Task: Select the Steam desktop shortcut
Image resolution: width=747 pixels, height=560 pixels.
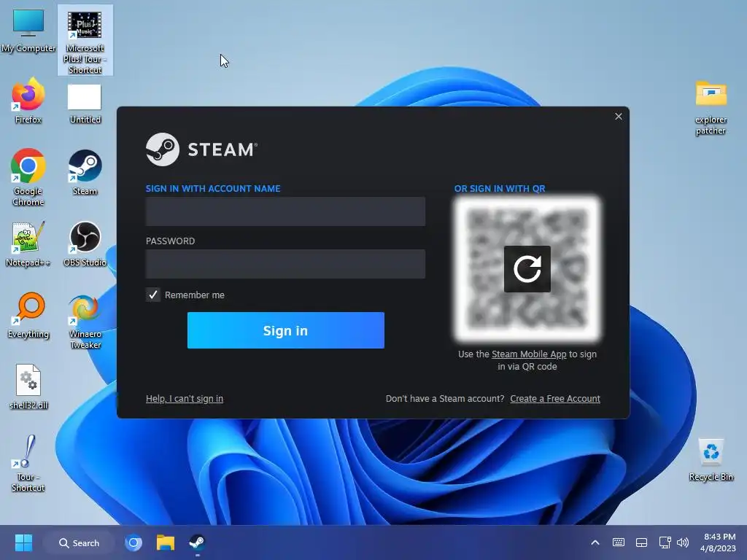Action: [85, 172]
